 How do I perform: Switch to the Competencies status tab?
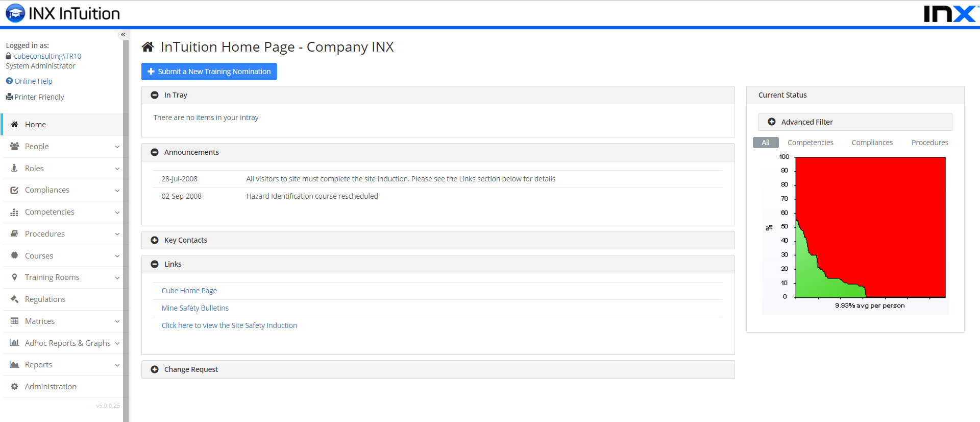(x=810, y=143)
